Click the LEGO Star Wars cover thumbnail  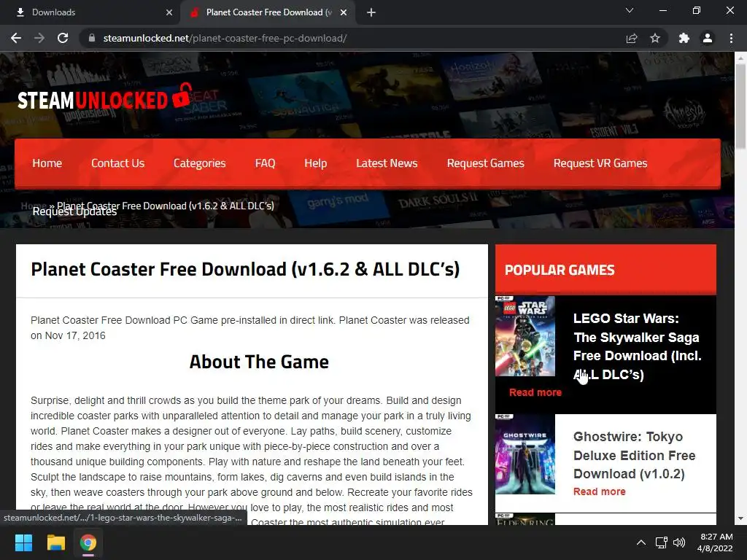click(525, 336)
